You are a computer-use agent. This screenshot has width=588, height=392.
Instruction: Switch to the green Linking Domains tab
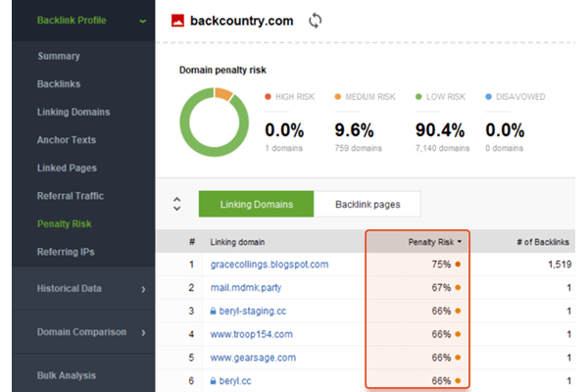(x=256, y=204)
